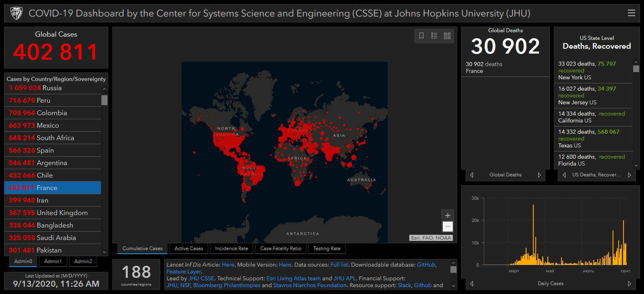Open the NSF financial support link
The image size is (644, 294).
pos(185,285)
